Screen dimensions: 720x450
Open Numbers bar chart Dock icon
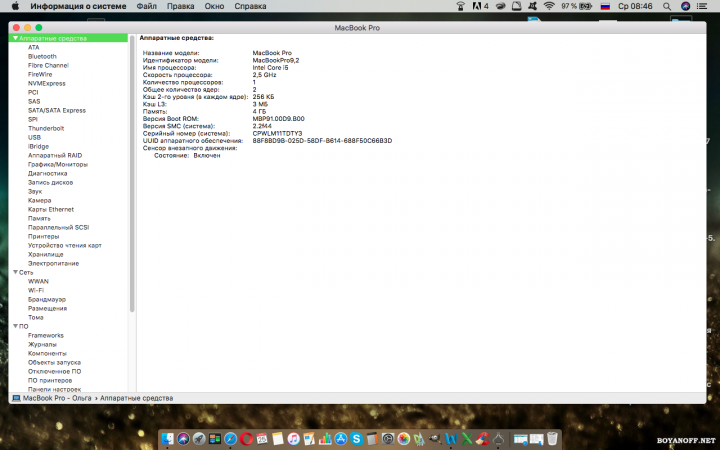(x=325, y=439)
